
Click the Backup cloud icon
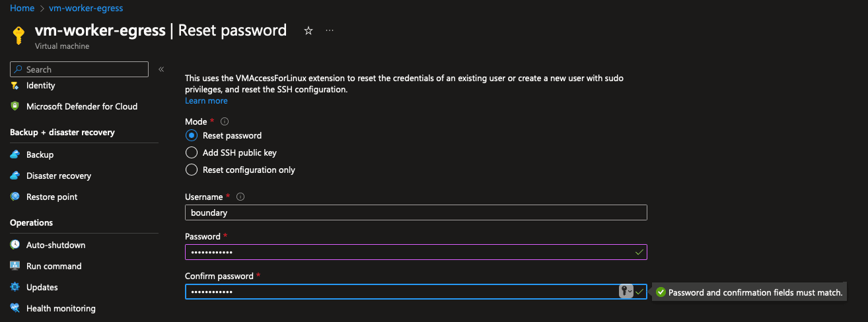click(x=15, y=154)
